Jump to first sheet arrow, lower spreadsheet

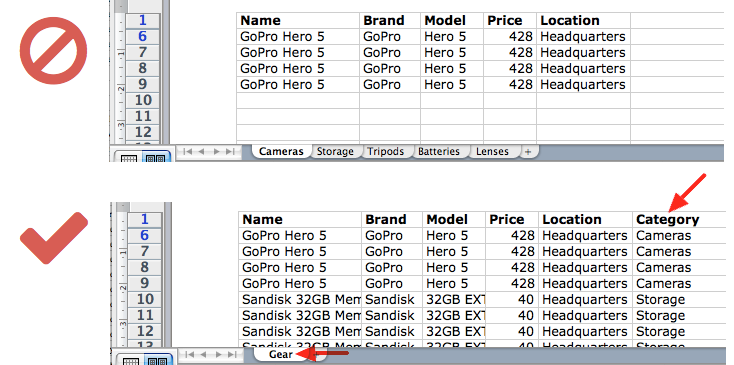pos(190,354)
